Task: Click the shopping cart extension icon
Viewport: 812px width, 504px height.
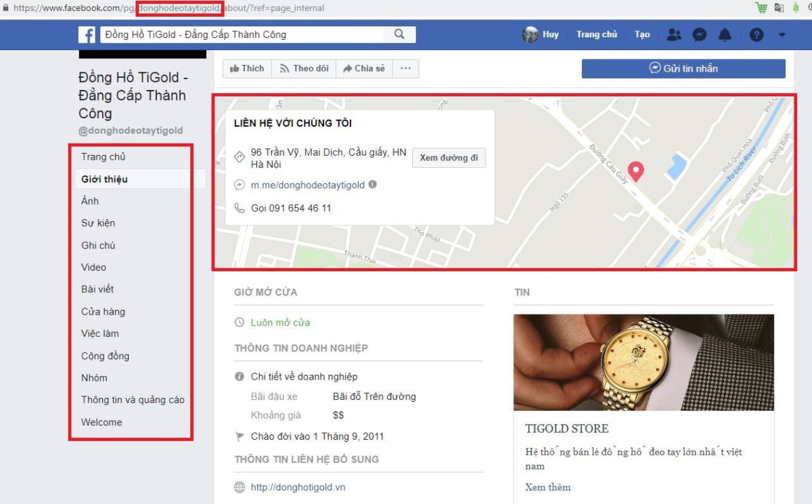Action: point(761,7)
